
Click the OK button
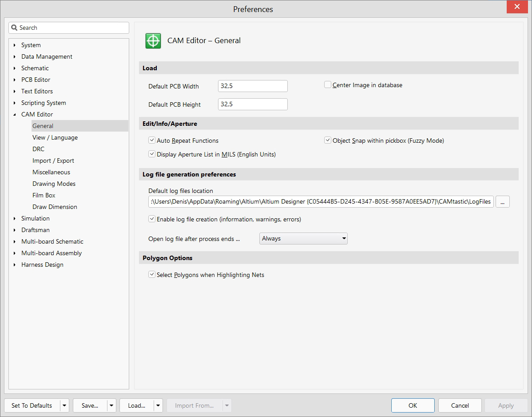(413, 405)
